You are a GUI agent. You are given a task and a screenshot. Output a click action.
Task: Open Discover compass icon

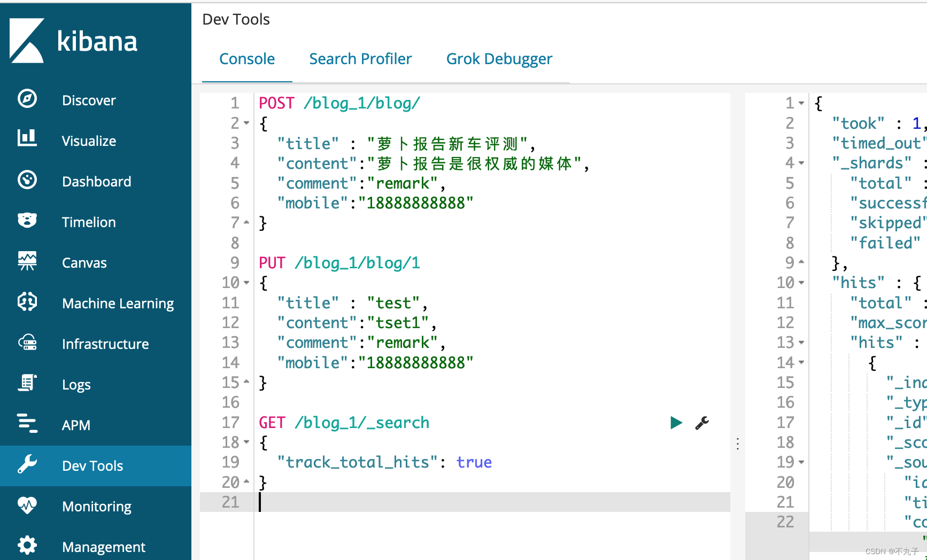tap(27, 99)
